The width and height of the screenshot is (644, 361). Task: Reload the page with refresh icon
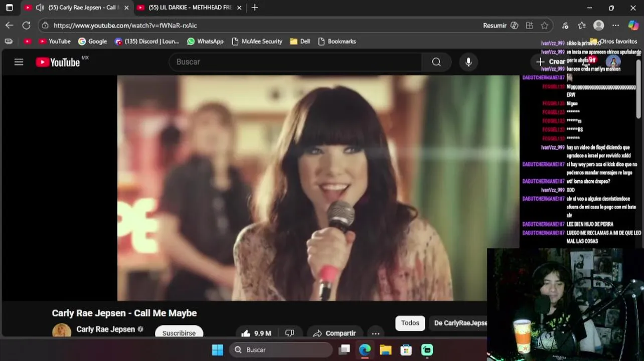26,25
